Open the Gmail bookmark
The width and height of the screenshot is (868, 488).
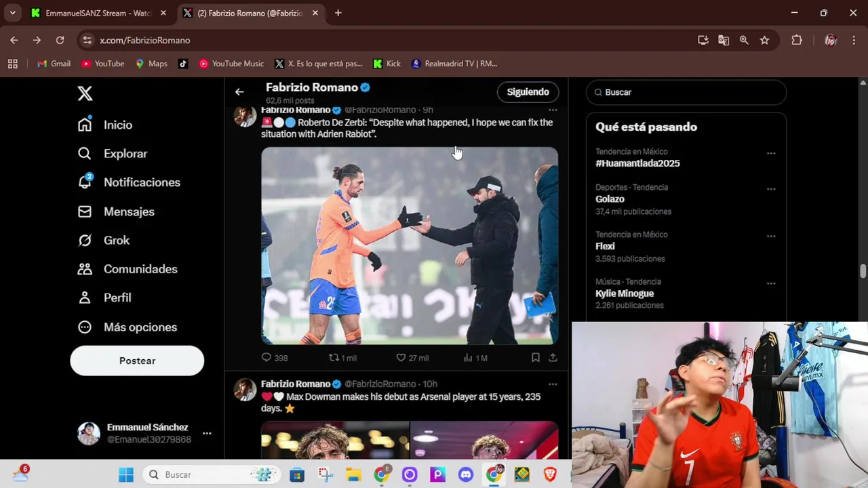pos(54,64)
